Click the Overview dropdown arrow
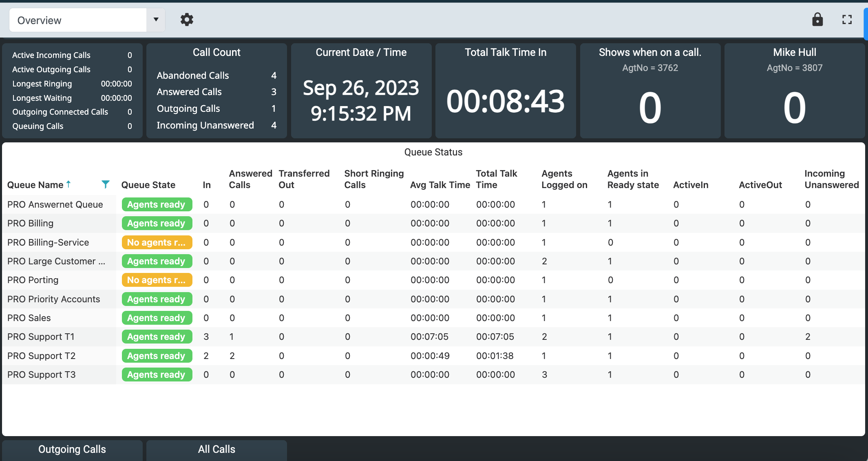 (156, 20)
